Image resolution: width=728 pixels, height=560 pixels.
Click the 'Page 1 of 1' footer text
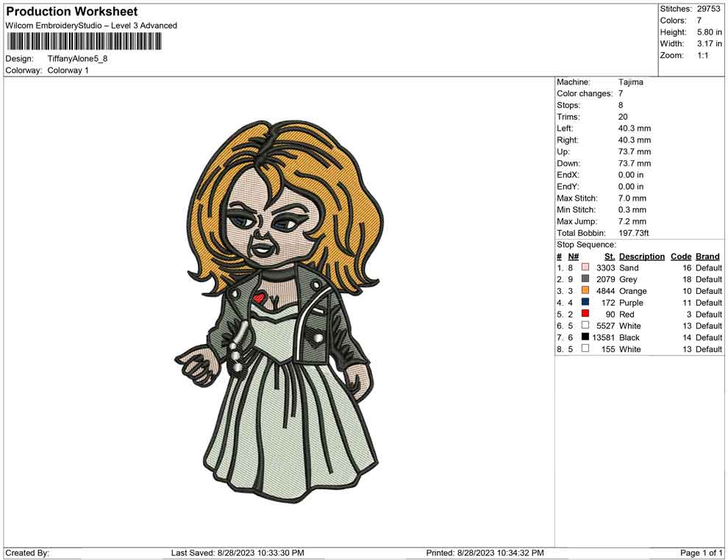(701, 553)
